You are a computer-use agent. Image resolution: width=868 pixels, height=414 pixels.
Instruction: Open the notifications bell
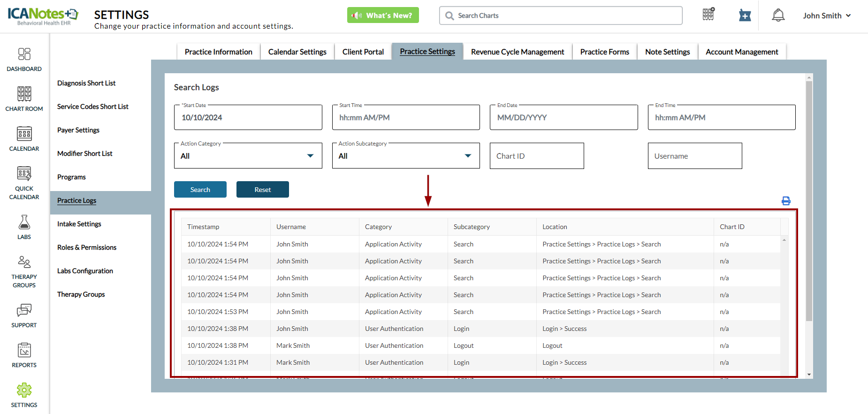tap(778, 15)
